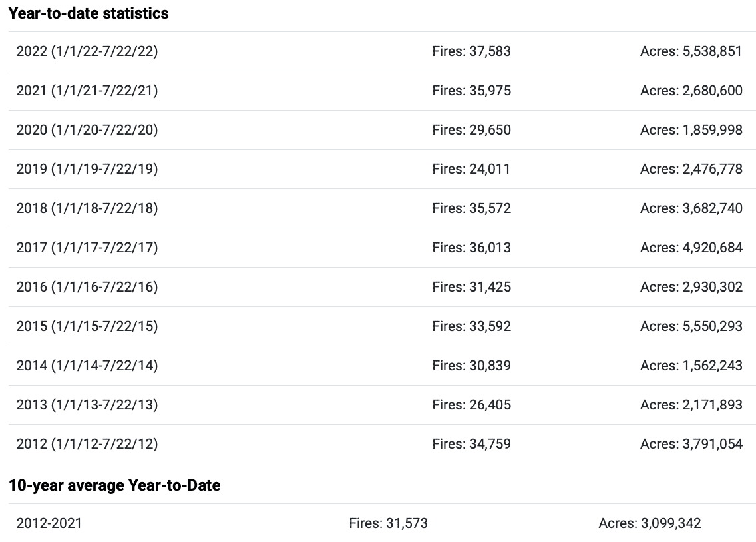Click the Acres: 3,791,054 value
Screen dimensions: 756x542
(x=691, y=444)
